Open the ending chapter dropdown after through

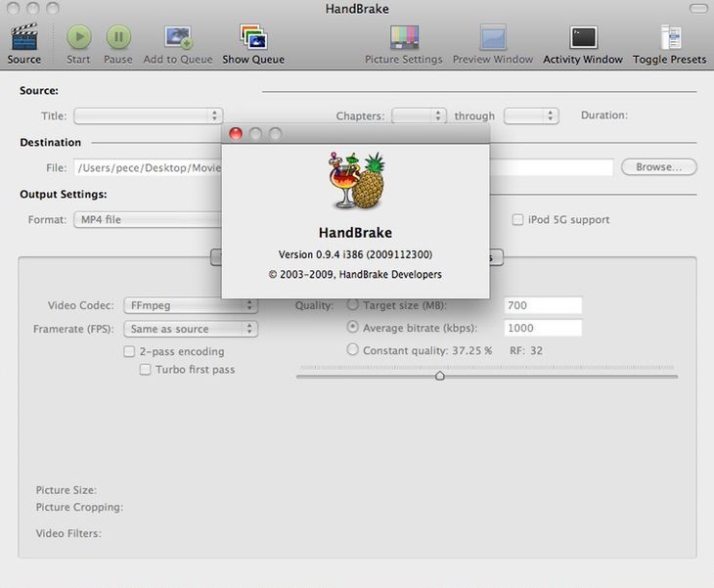click(x=531, y=115)
